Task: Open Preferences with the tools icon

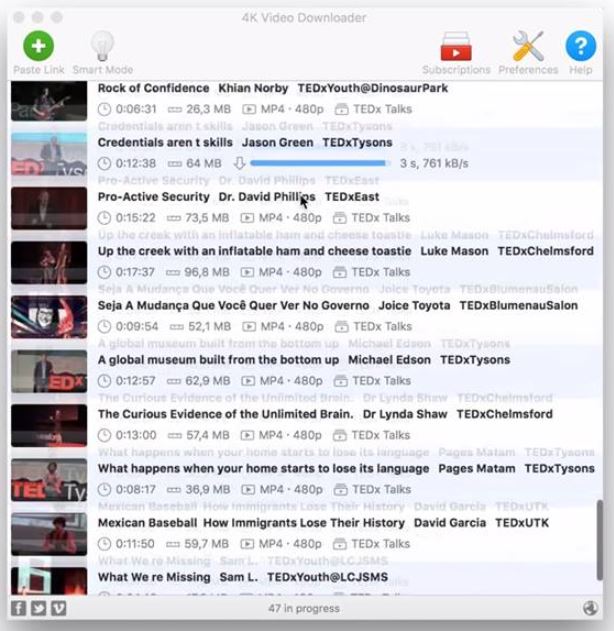Action: click(x=527, y=47)
